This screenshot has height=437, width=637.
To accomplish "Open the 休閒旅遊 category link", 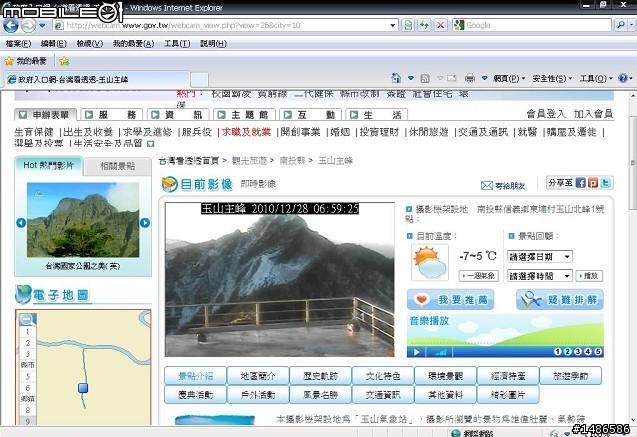I will coord(429,132).
